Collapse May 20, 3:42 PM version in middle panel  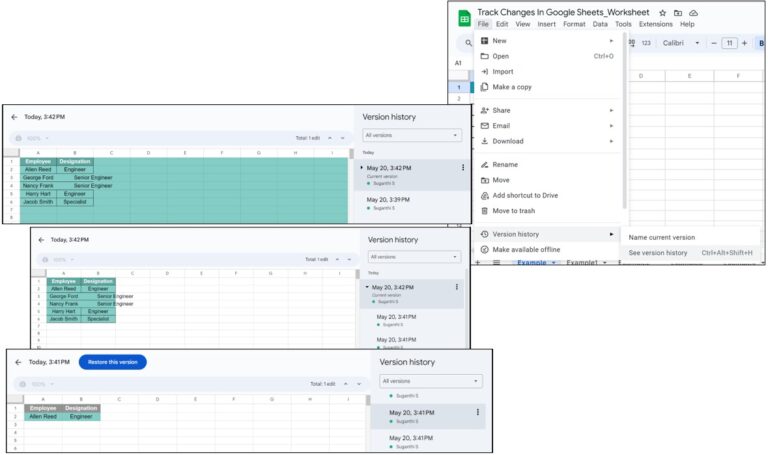click(x=367, y=287)
